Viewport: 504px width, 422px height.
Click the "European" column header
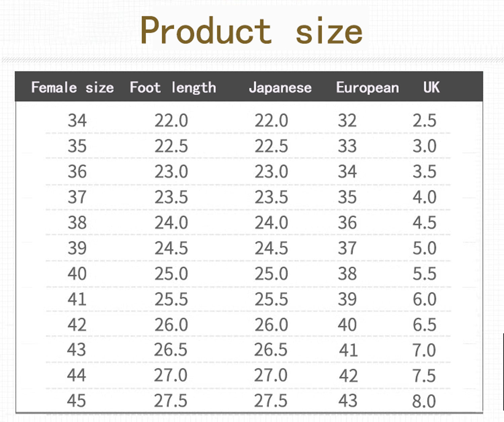(x=368, y=88)
